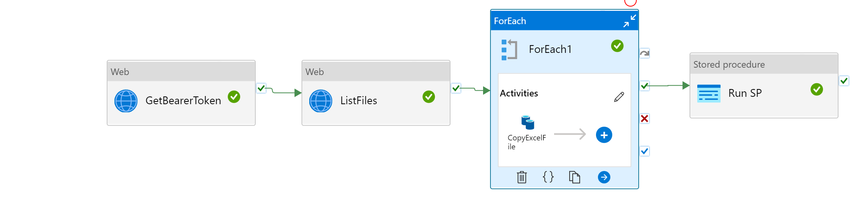Click the ListFiles success output connector
This screenshot has width=868, height=222.
(x=456, y=88)
